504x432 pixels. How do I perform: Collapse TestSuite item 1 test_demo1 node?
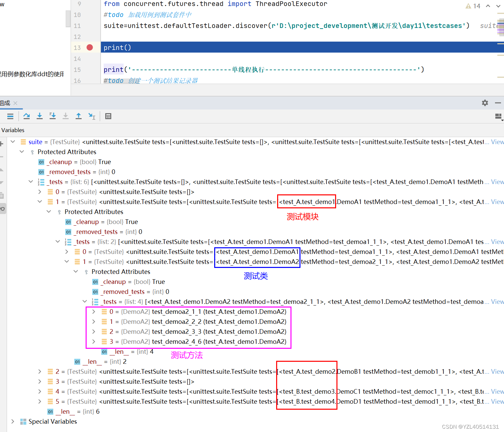pos(40,202)
